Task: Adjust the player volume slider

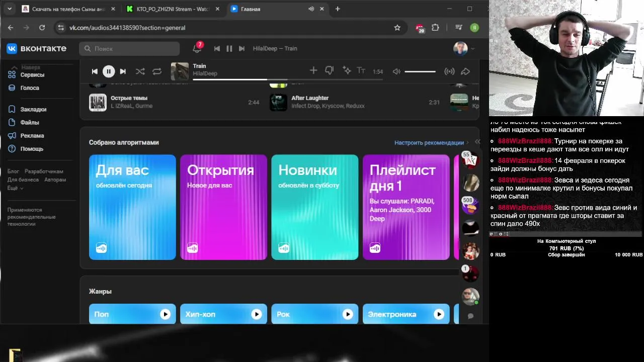Action: coord(420,71)
